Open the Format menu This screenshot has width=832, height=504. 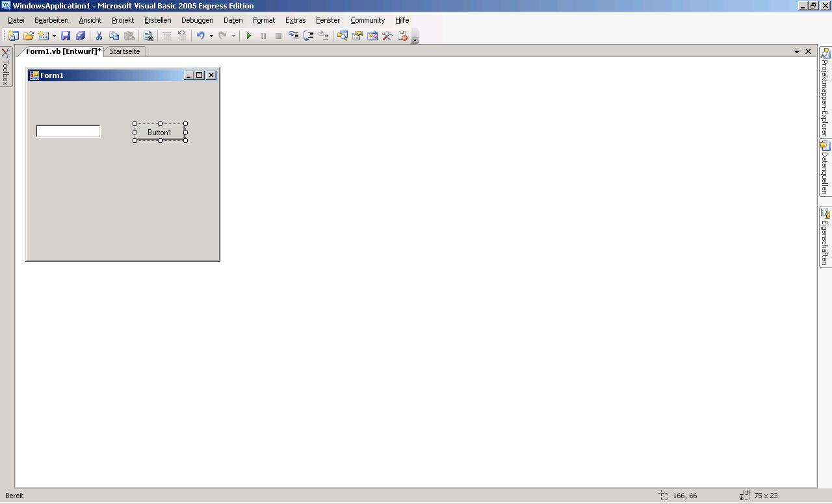tap(264, 20)
